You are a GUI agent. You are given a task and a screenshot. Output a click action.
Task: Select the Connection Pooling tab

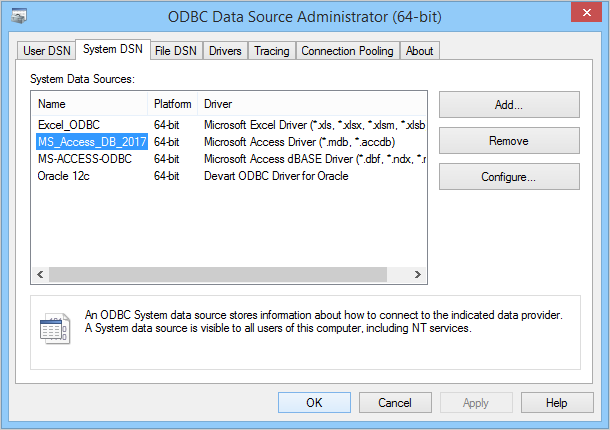[x=347, y=51]
